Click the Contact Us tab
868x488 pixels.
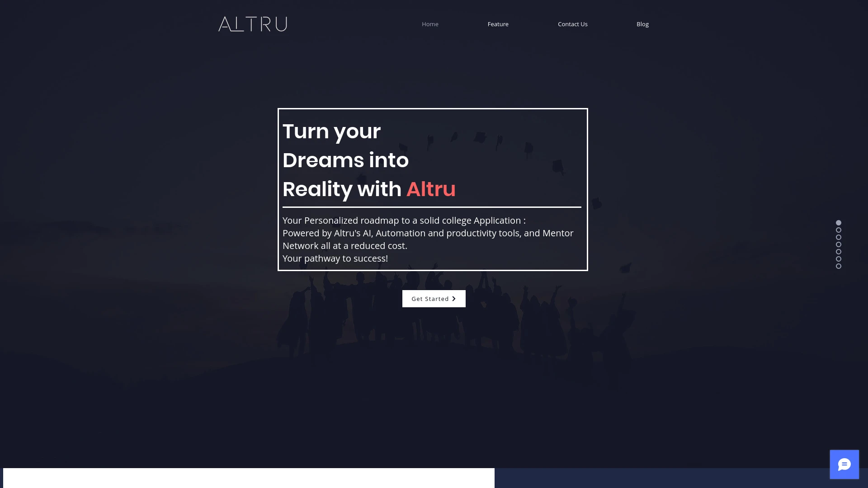point(572,24)
